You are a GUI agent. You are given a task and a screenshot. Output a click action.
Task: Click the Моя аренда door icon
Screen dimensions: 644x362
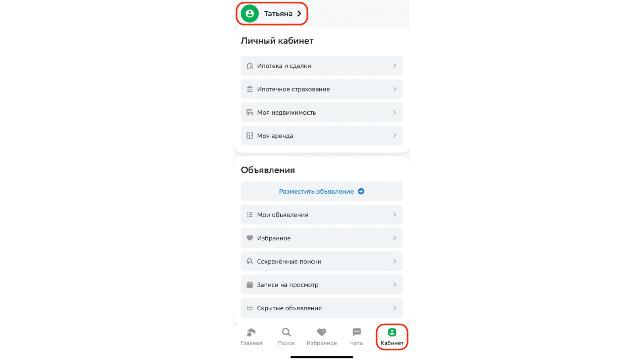coord(250,136)
